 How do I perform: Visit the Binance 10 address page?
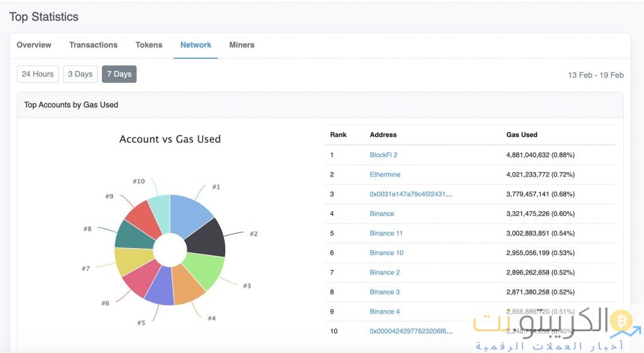(386, 253)
